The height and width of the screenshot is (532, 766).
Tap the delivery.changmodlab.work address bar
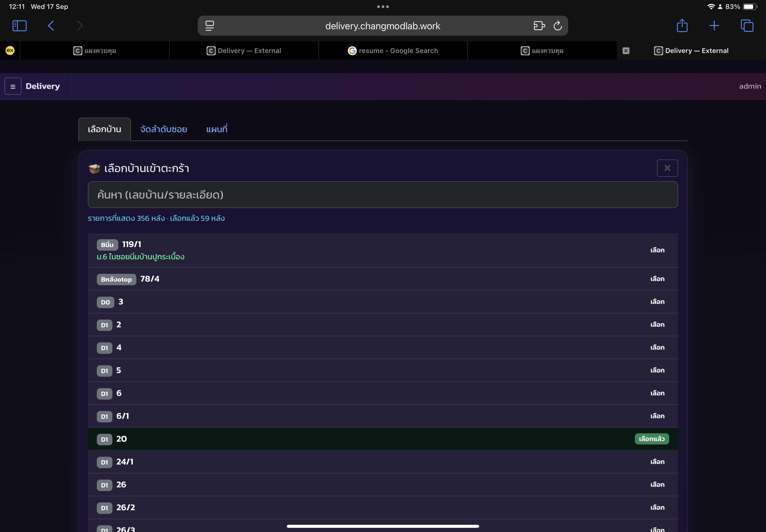click(x=382, y=26)
